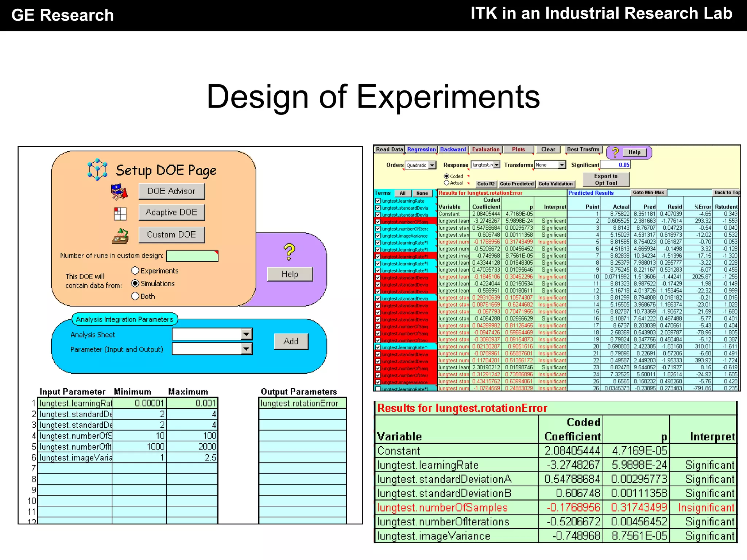The image size is (747, 560).
Task: Click the Evaluation toolbar button
Action: pyautogui.click(x=485, y=149)
